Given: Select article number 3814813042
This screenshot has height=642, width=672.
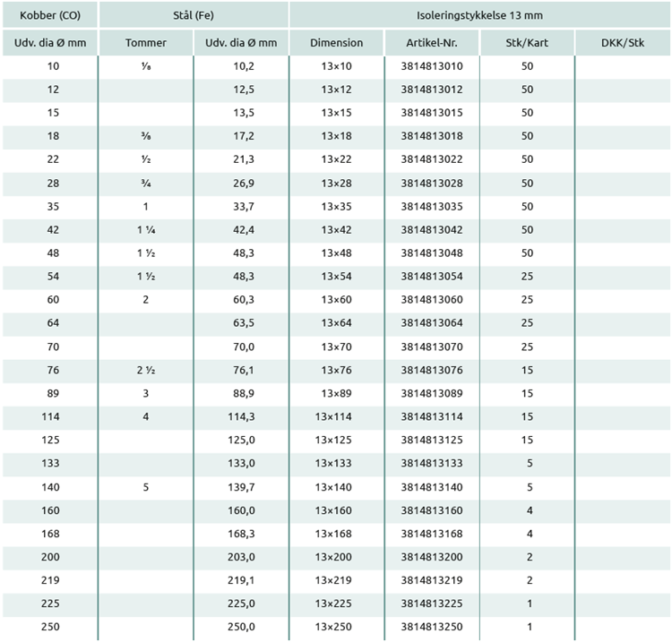Looking at the screenshot, I should coord(432,230).
